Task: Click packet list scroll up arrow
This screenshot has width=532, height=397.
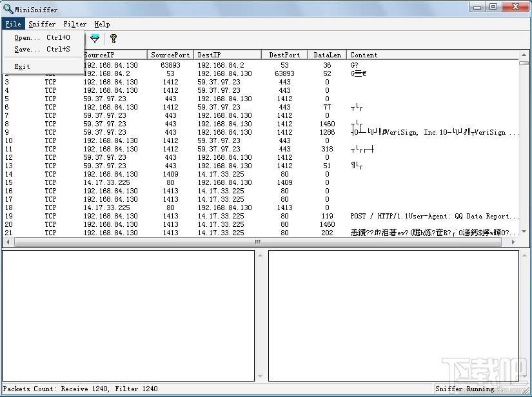Action: point(524,55)
